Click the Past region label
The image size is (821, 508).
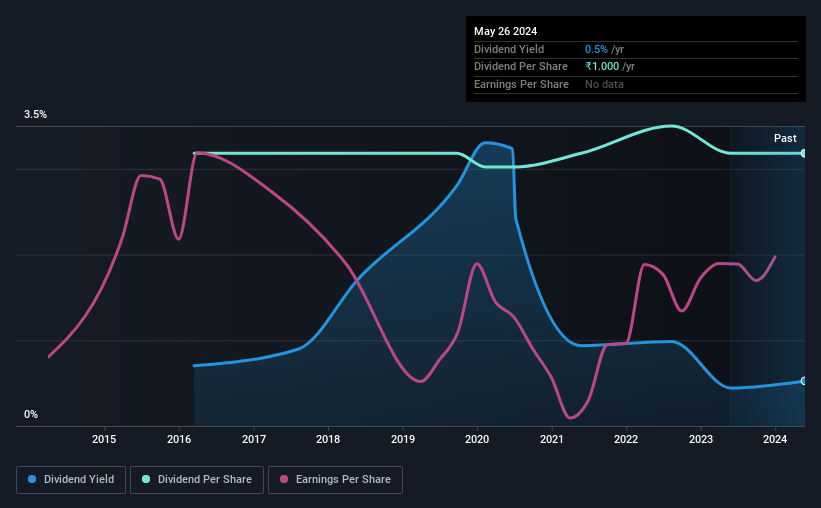(x=785, y=138)
